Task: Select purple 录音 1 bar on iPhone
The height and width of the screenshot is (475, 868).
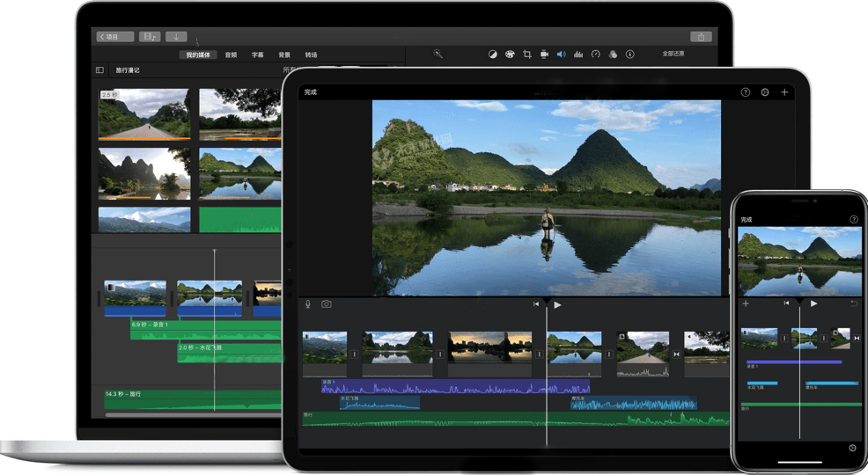Action: pyautogui.click(x=794, y=362)
